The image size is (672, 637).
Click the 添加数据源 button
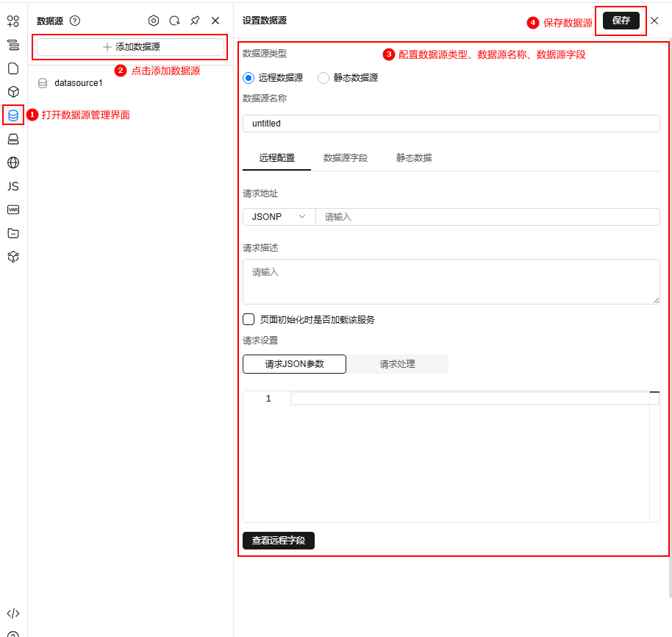pos(130,47)
